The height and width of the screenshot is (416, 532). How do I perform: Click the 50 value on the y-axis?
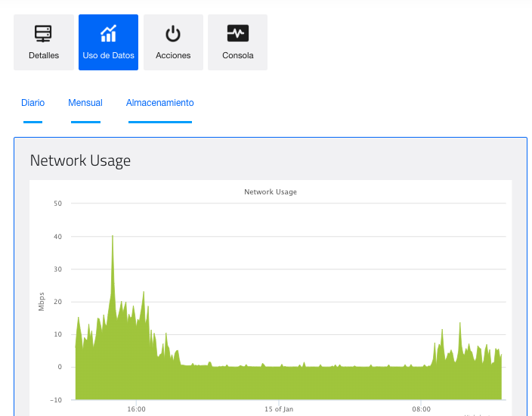[x=57, y=203]
